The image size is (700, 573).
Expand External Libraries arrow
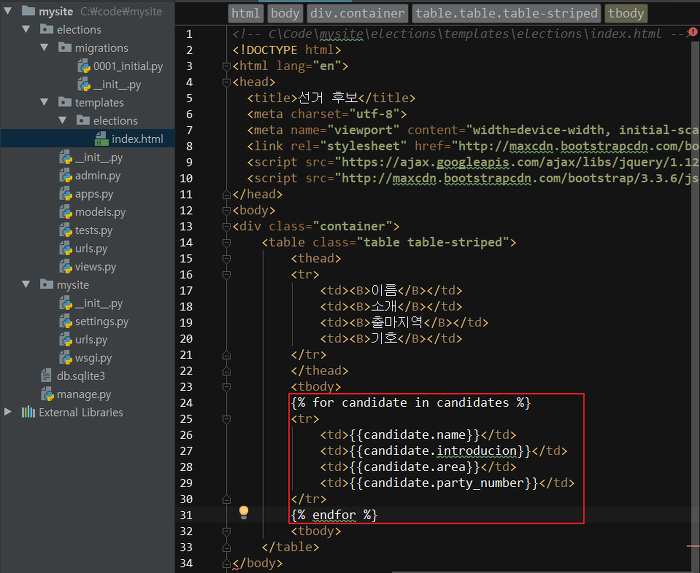[8, 412]
